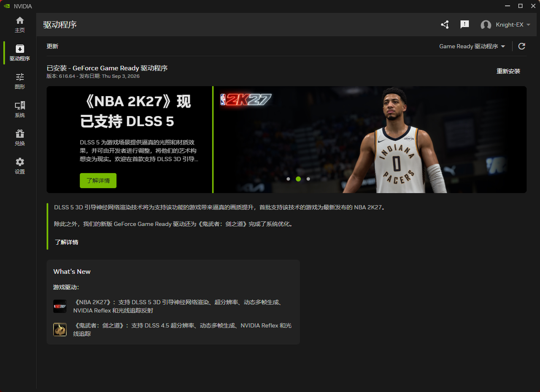Open the 系统 system section
The height and width of the screenshot is (392, 540).
(20, 109)
